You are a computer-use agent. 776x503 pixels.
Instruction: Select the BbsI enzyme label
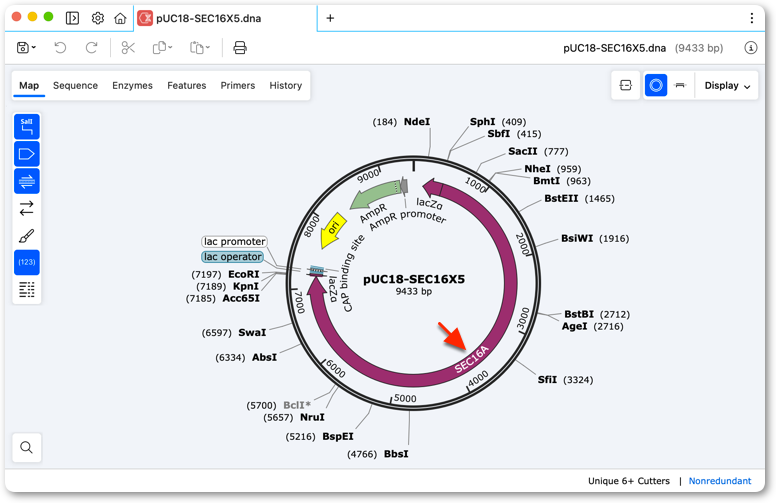pos(396,454)
